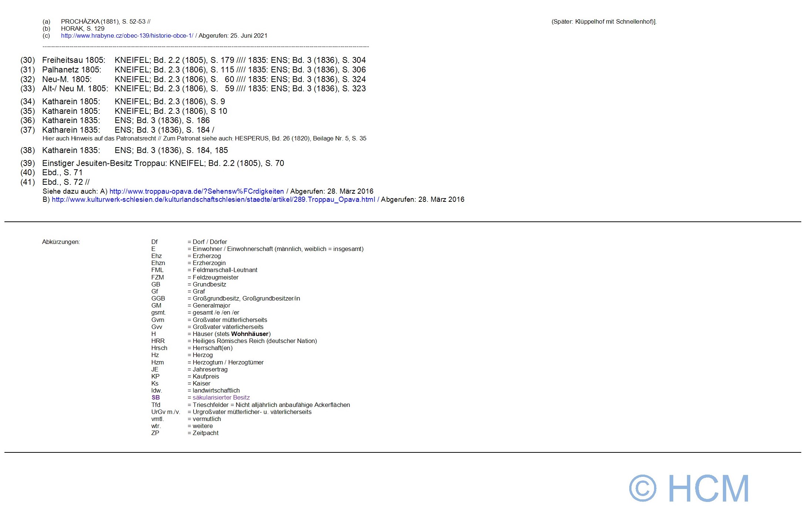Click the PROCHÀZKA (1881) reference line
This screenshot has height=506, width=812.
coord(105,22)
